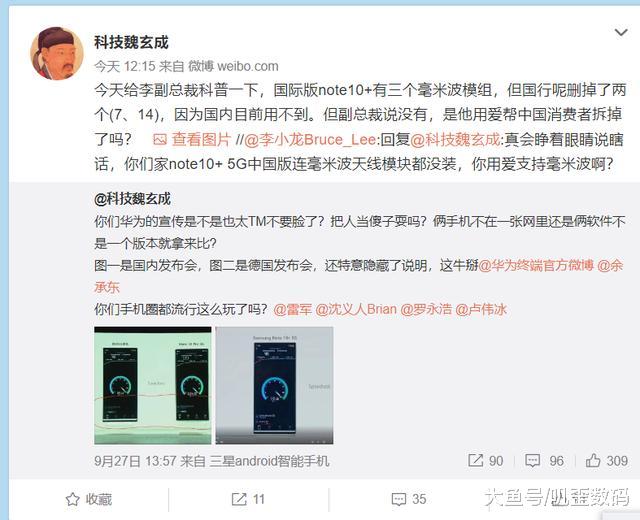This screenshot has width=640, height=520.
Task: Open the @沈义人Brian mention
Action: pyautogui.click(x=356, y=309)
